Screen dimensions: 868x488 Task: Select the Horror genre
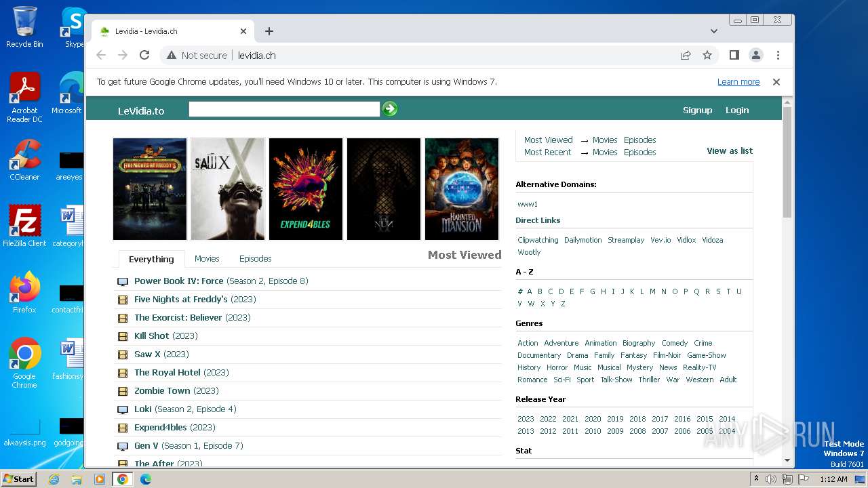coord(557,367)
